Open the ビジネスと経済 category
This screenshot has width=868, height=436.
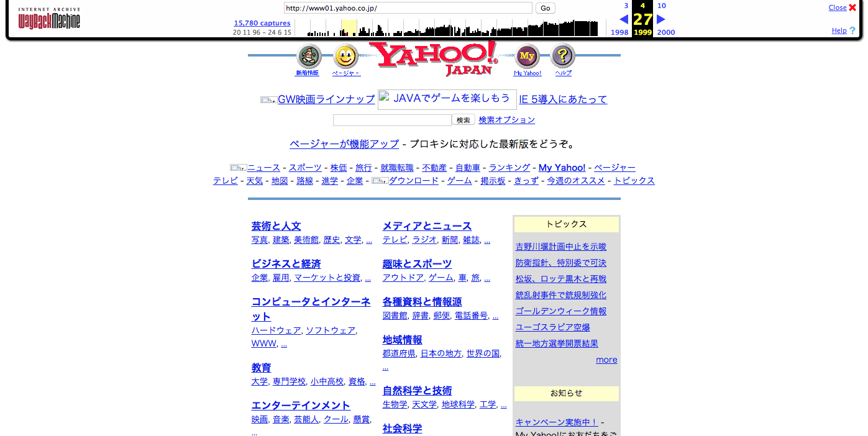tap(286, 264)
